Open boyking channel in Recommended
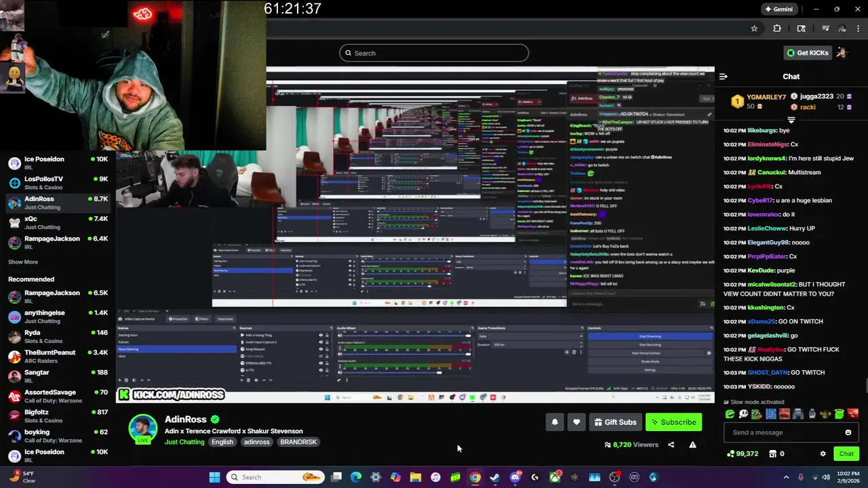Screen dimensions: 868x488 coord(58,435)
